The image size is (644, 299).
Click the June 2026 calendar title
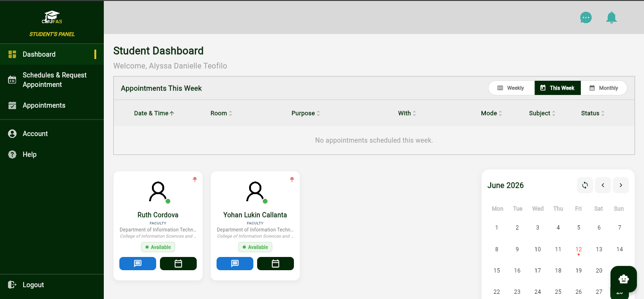pos(506,185)
